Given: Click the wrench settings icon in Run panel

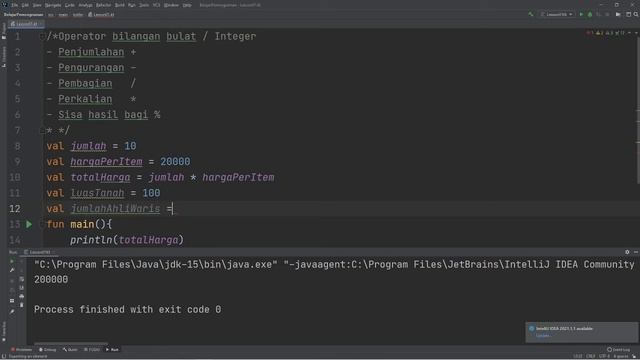Looking at the screenshot, I should point(12,270).
